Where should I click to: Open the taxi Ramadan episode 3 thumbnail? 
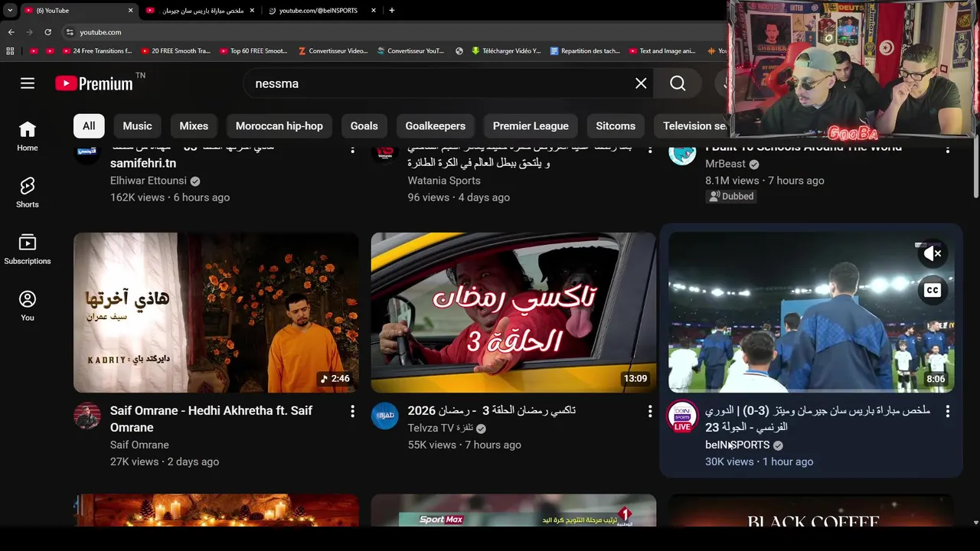pyautogui.click(x=513, y=313)
